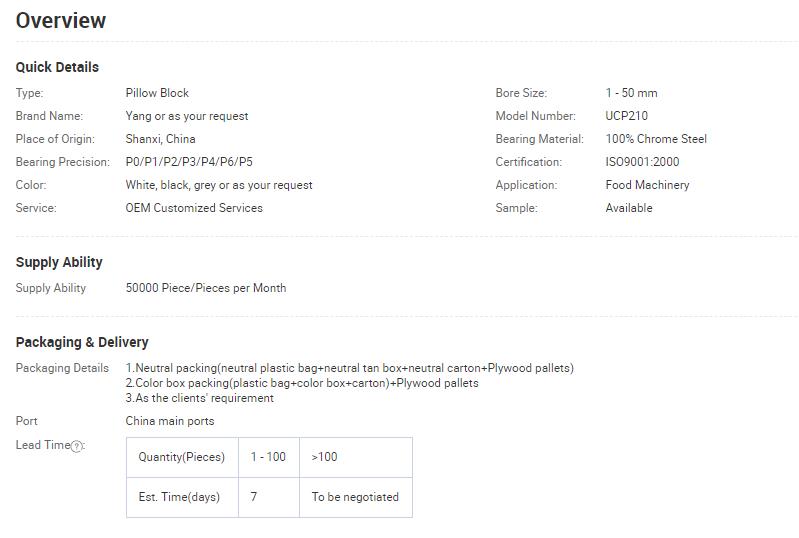
Task: Select the Food Machinery application value
Action: tap(647, 185)
